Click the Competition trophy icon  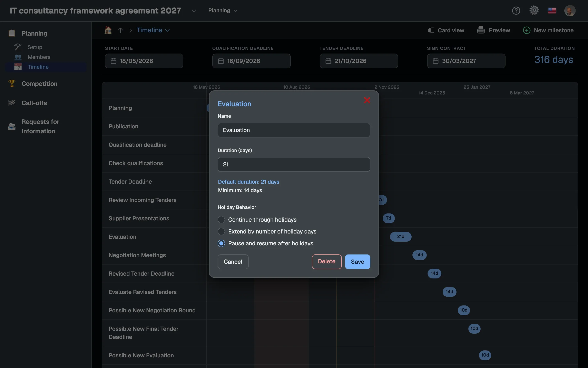pos(12,83)
